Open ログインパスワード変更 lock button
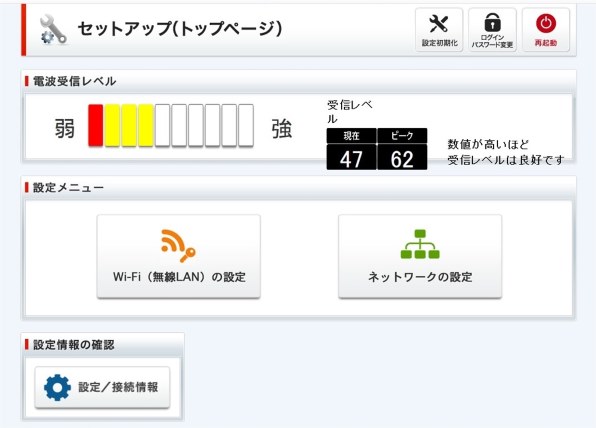596x428 pixels. pos(492,30)
